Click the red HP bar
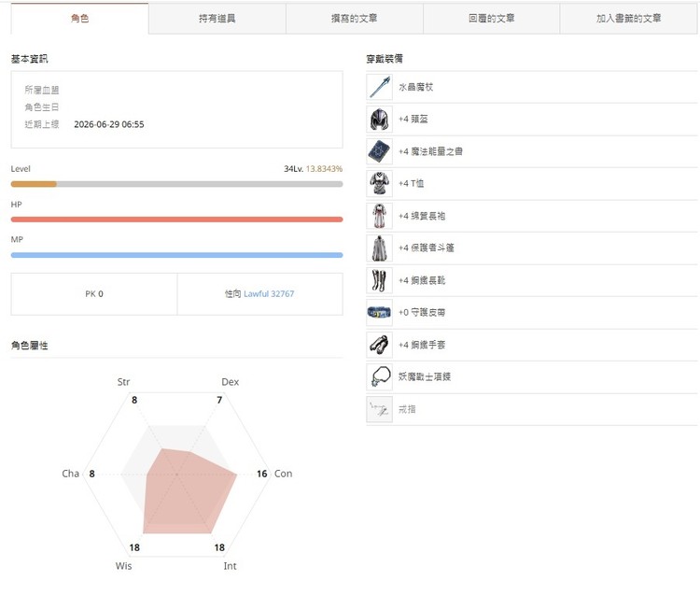Viewport: 700px width, 595px height. click(176, 220)
